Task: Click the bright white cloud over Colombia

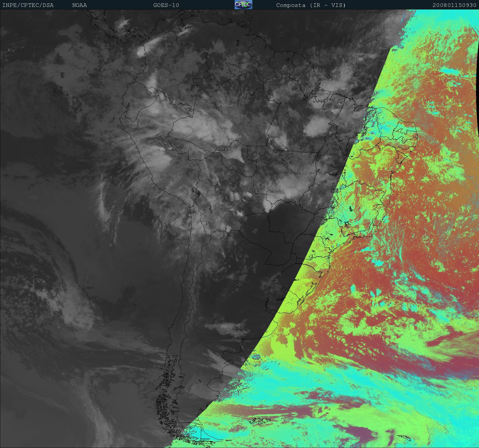Action: pos(141,51)
